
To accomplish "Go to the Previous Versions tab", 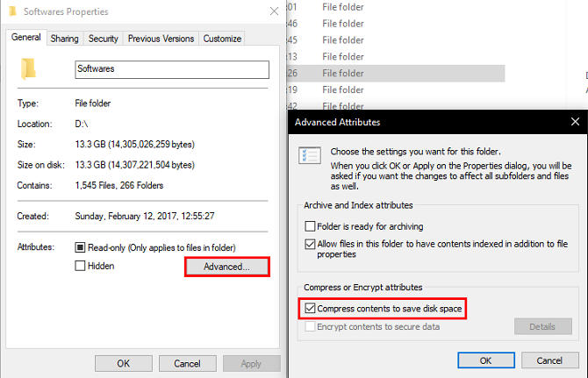I will 160,39.
